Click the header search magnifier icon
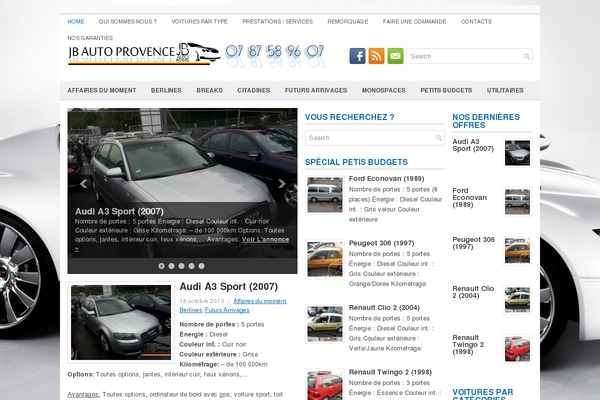This screenshot has width=600, height=400. coord(527,57)
